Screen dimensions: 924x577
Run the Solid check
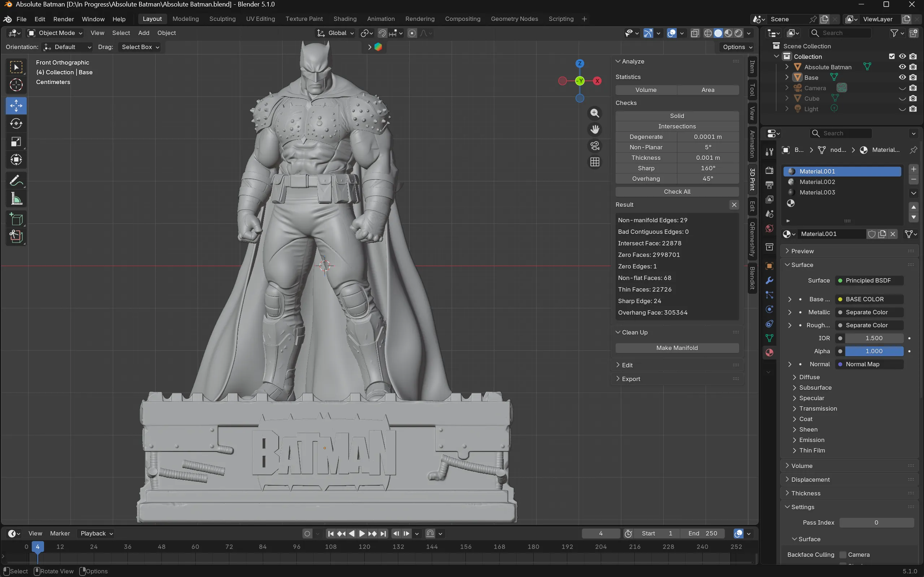tap(677, 116)
